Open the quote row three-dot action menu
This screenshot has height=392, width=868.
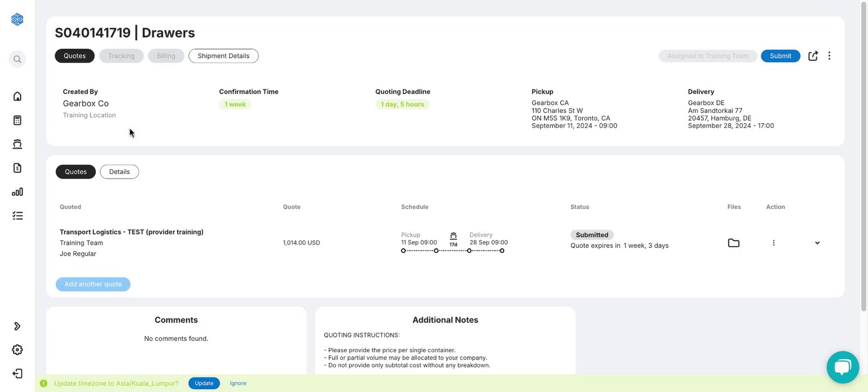[774, 243]
